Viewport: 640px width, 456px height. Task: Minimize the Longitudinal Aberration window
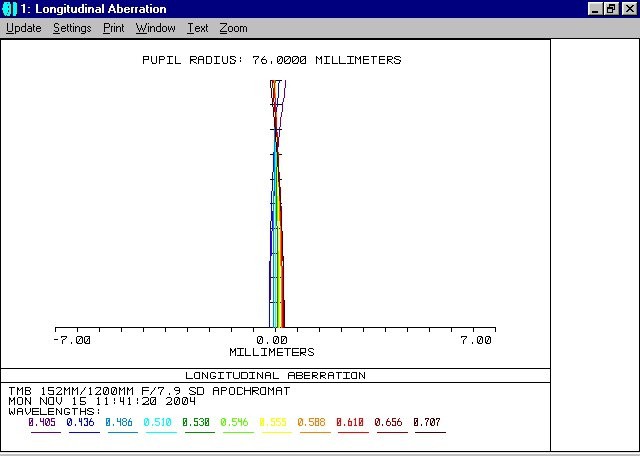[594, 9]
